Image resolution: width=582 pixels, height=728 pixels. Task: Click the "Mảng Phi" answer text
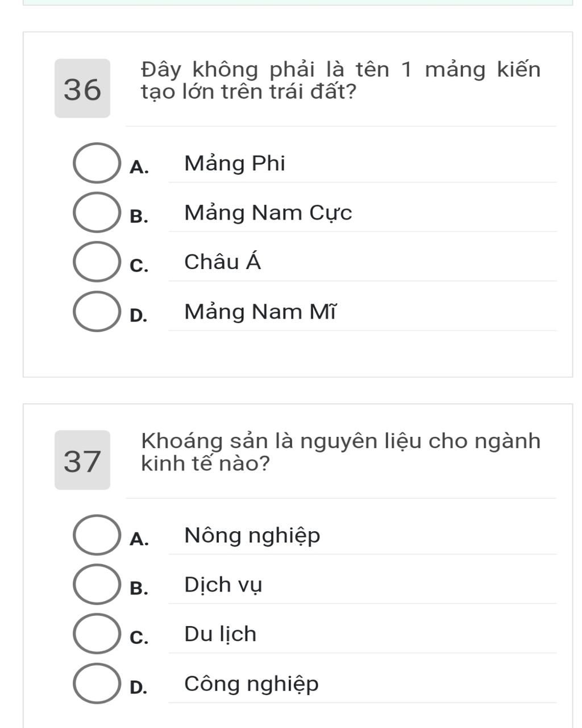coord(235,164)
